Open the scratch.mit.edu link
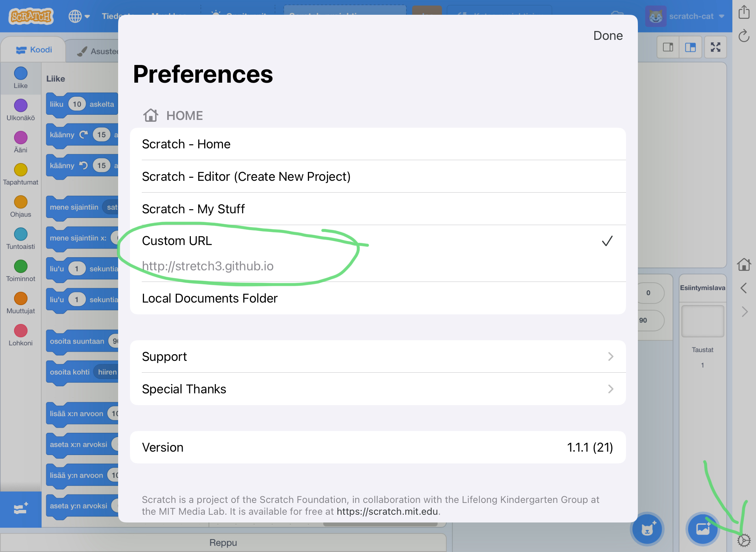Viewport: 756px width, 552px height. (387, 511)
